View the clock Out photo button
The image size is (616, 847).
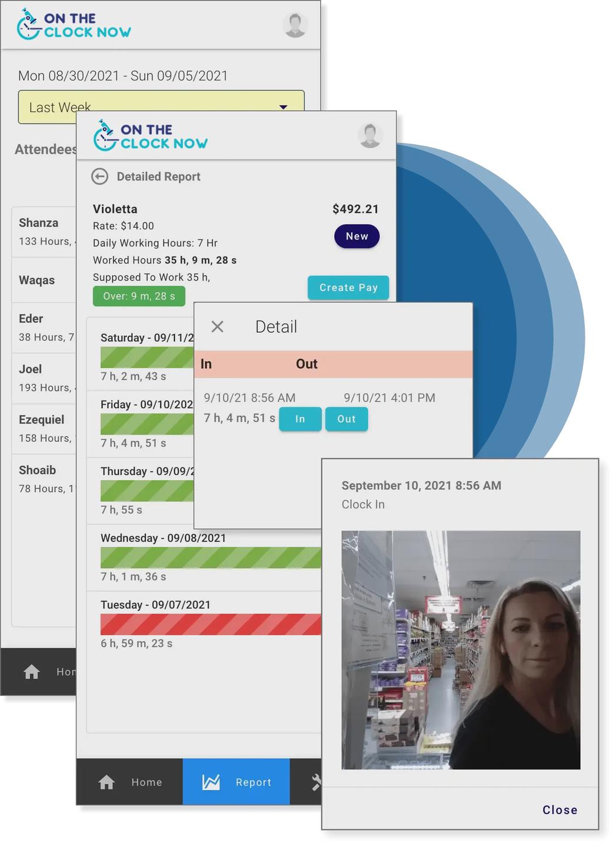click(x=346, y=419)
